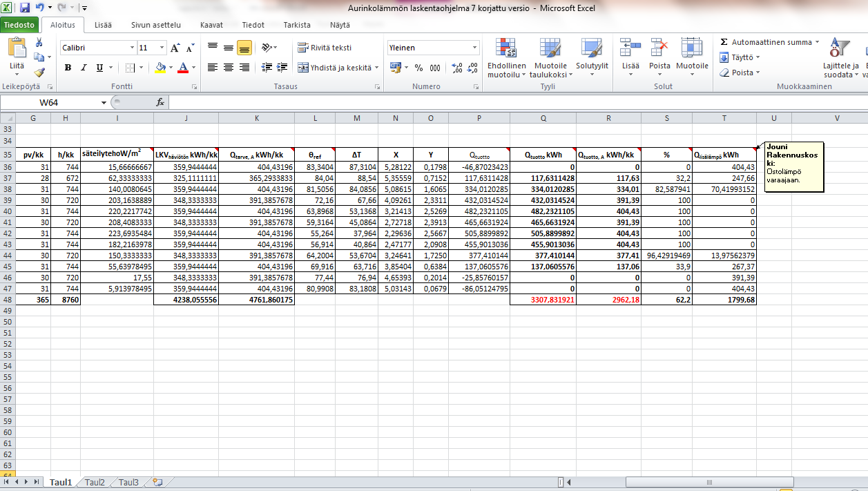Click the decrease decimal places icon
The width and height of the screenshot is (868, 491).
(x=474, y=68)
